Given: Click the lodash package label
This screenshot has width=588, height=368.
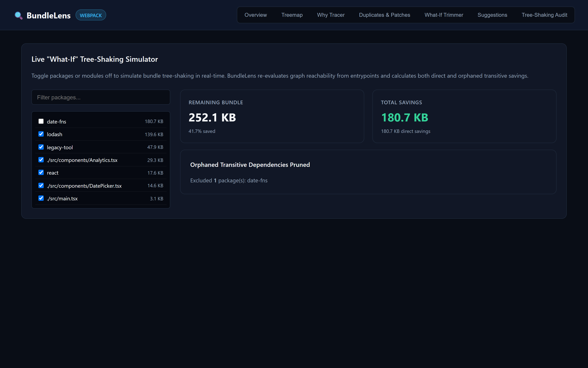Looking at the screenshot, I should (55, 134).
